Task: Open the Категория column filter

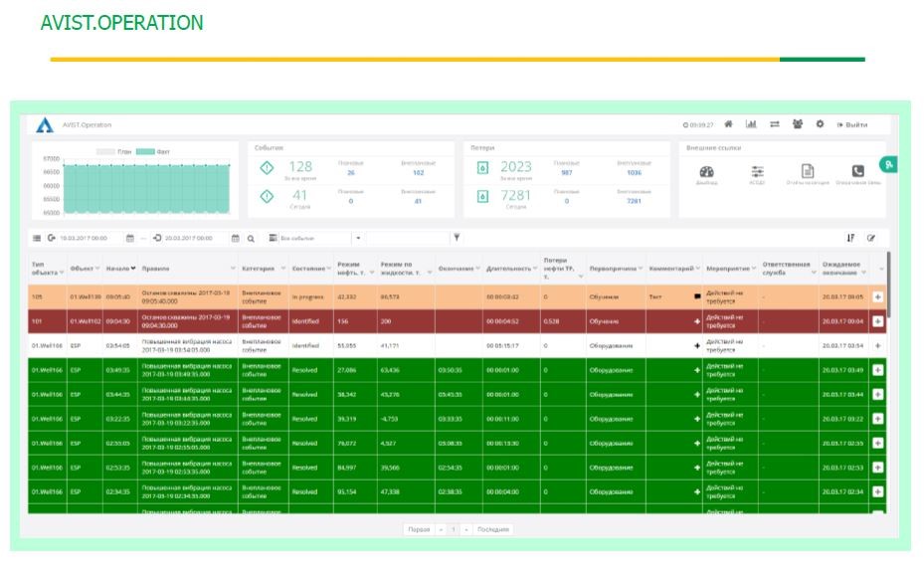Action: click(282, 269)
